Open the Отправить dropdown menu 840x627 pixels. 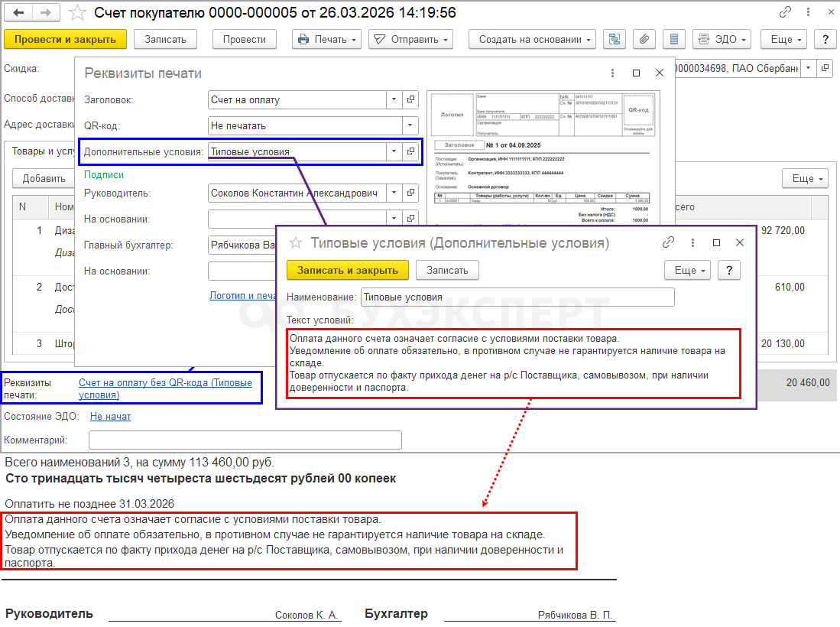[411, 39]
